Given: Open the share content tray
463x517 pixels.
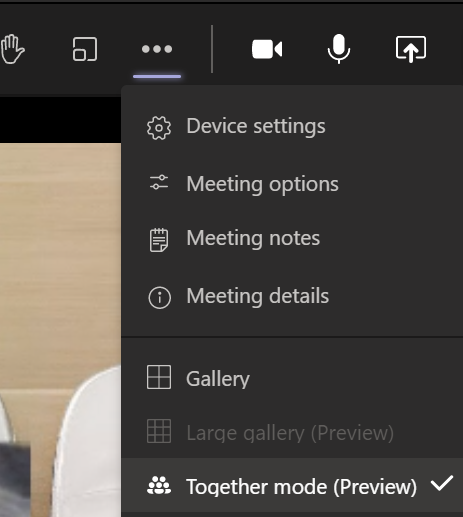Looking at the screenshot, I should click(x=411, y=49).
